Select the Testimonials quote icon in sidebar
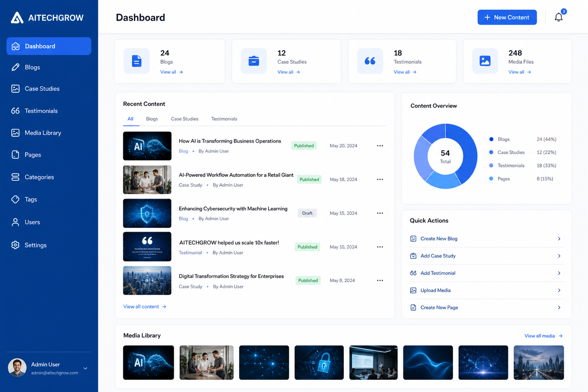 pos(15,111)
